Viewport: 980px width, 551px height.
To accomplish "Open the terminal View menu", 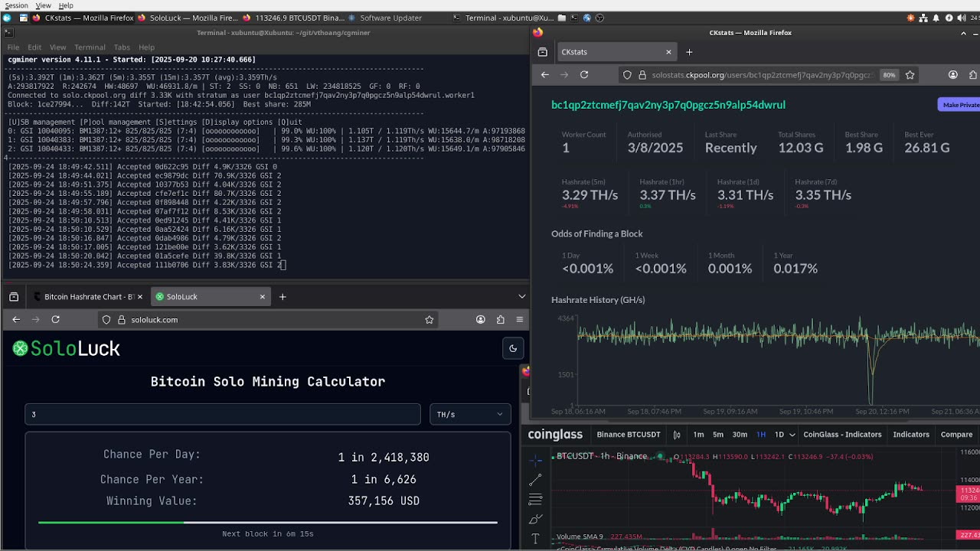I will point(57,47).
